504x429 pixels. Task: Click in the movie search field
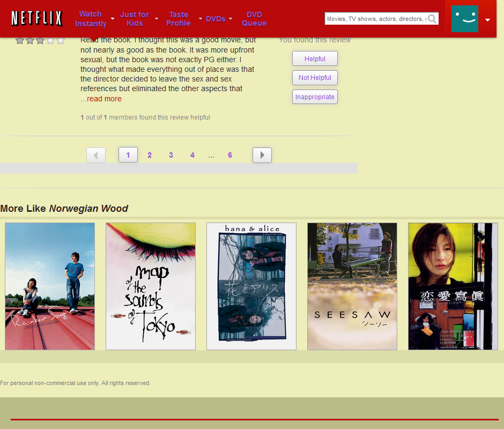375,19
